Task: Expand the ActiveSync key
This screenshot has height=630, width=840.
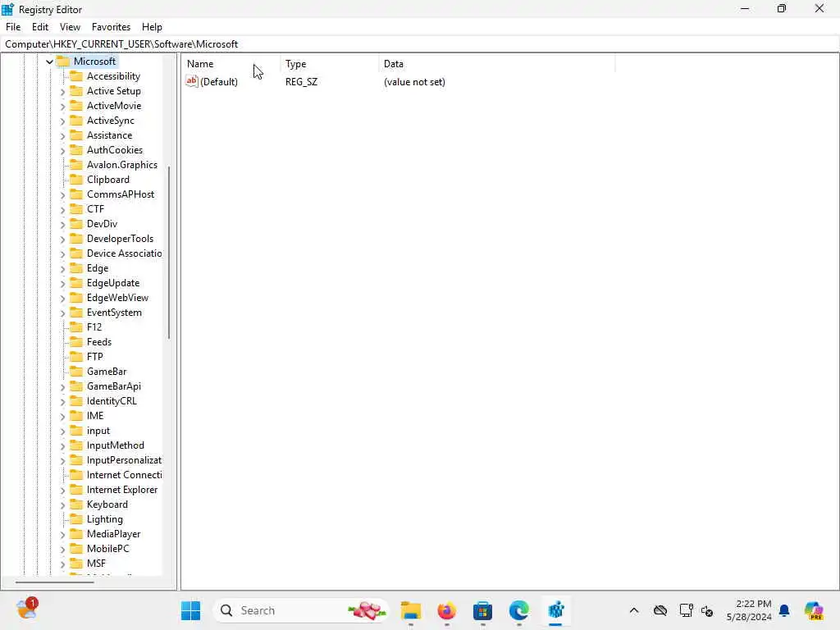Action: 62,121
